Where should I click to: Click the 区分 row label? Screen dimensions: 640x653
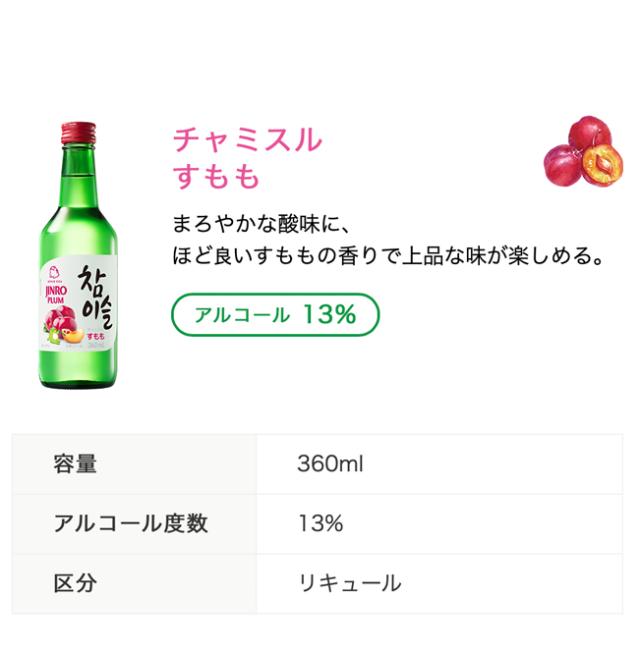[x=76, y=583]
